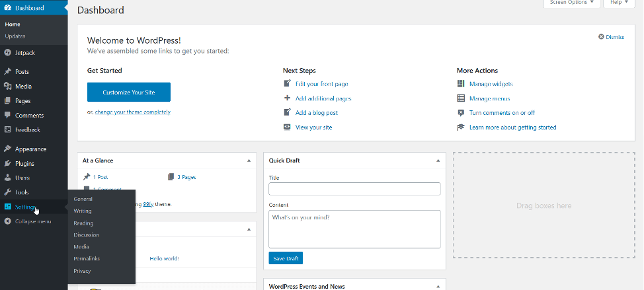
Task: Focus the What's on your mind content box
Action: pyautogui.click(x=354, y=229)
